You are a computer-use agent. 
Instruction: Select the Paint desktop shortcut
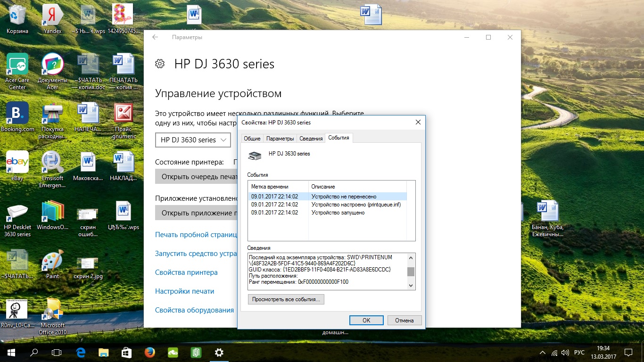coord(52,265)
